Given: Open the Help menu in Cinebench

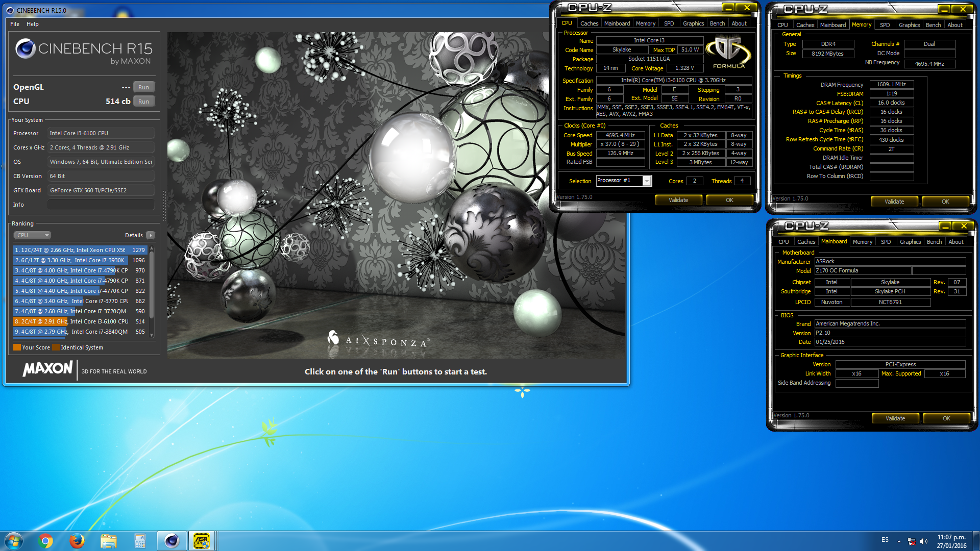Looking at the screenshot, I should pos(33,24).
